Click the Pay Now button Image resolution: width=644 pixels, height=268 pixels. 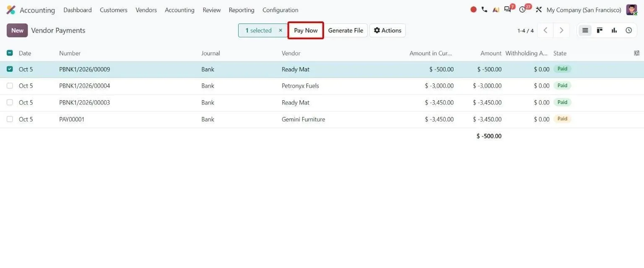pyautogui.click(x=306, y=30)
